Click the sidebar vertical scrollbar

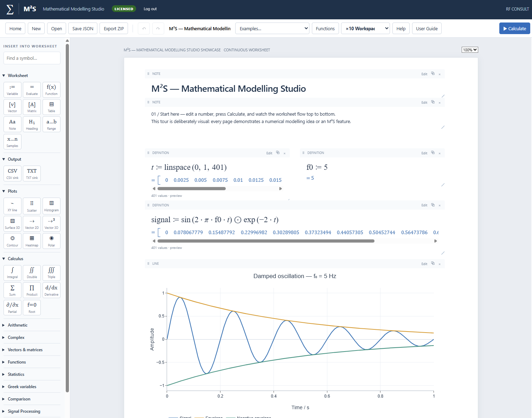tap(67, 218)
